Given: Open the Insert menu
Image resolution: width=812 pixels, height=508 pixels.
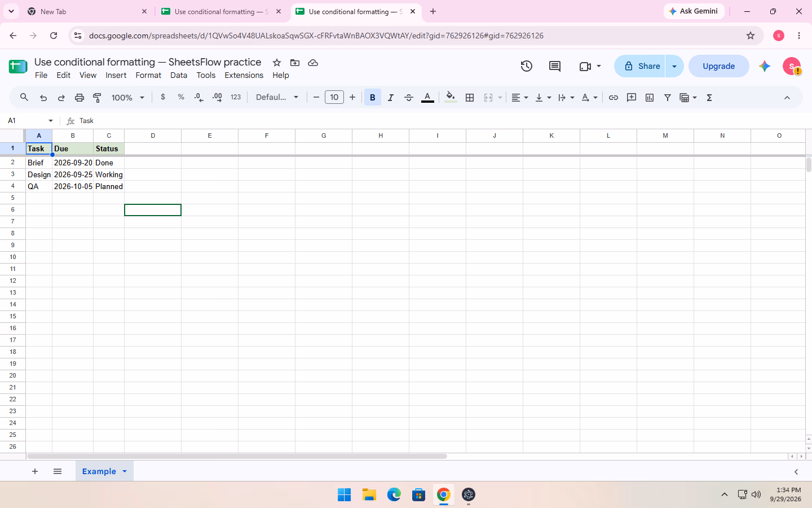Looking at the screenshot, I should pos(116,75).
